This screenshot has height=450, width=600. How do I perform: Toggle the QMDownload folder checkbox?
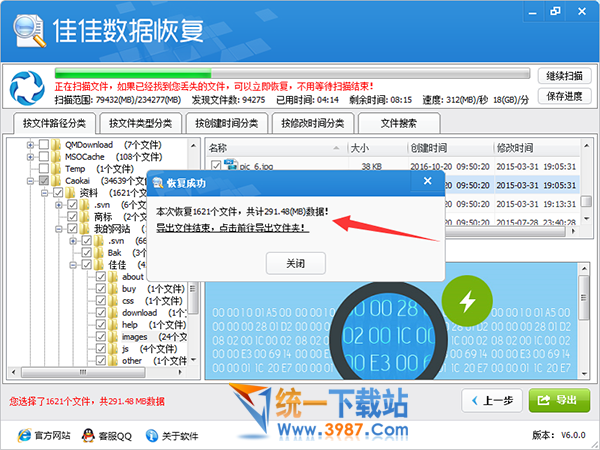44,145
